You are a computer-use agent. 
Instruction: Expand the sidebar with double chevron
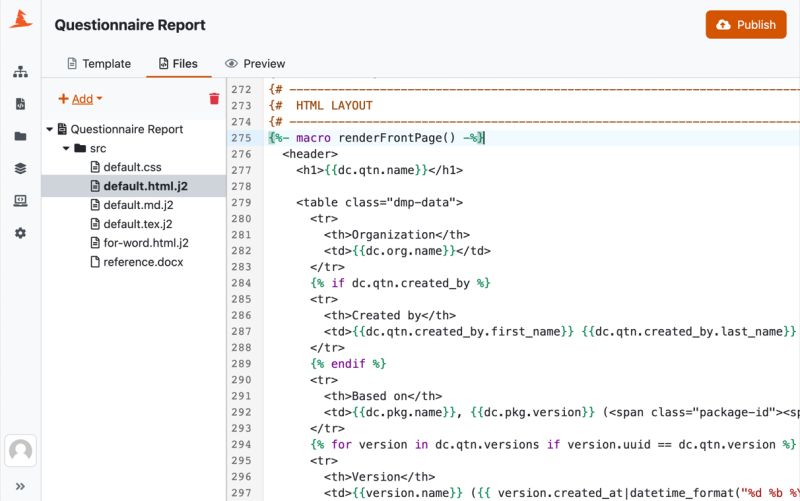pos(20,486)
